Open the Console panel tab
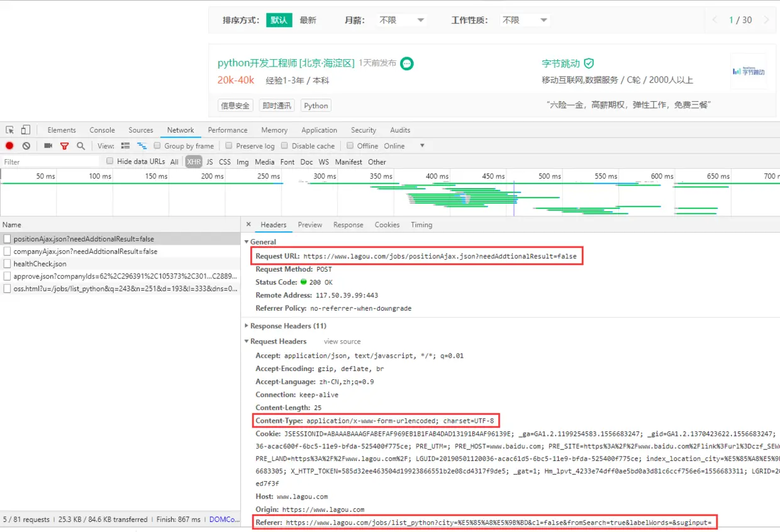Image resolution: width=780 pixels, height=532 pixels. click(102, 130)
